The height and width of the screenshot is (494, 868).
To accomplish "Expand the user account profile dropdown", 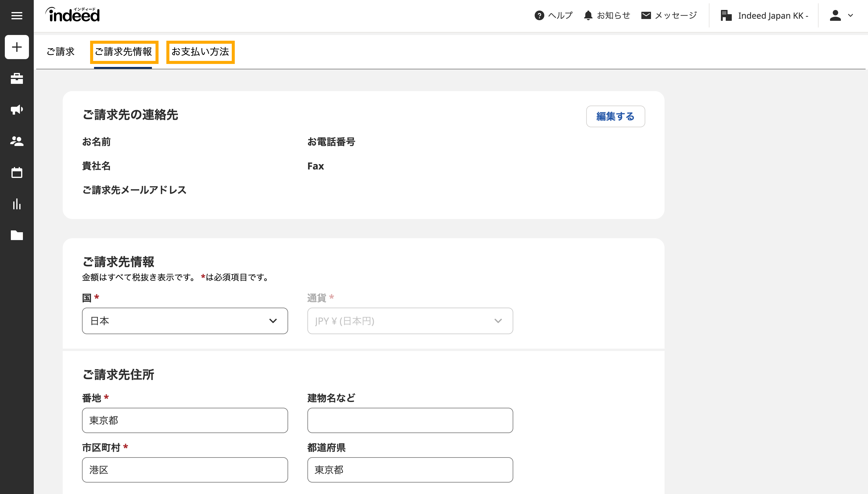I will 841,16.
